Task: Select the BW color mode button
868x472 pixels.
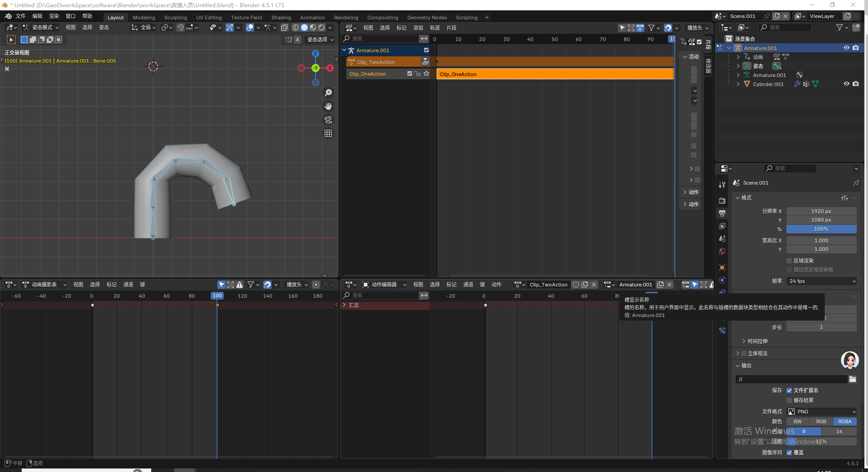Action: tap(797, 422)
